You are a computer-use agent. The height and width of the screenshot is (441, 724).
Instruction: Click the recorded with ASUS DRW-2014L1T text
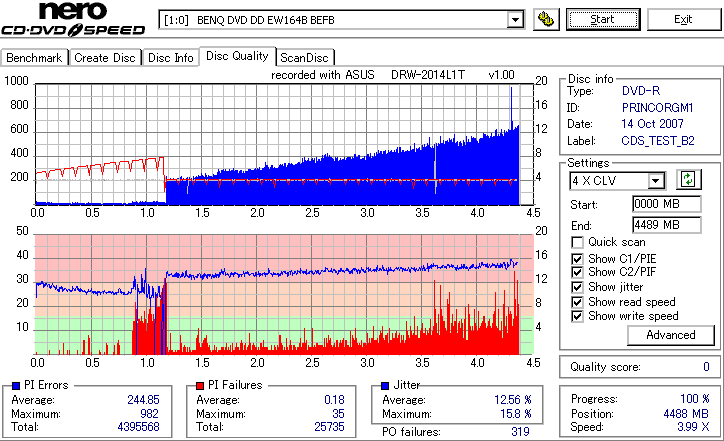tap(392, 75)
